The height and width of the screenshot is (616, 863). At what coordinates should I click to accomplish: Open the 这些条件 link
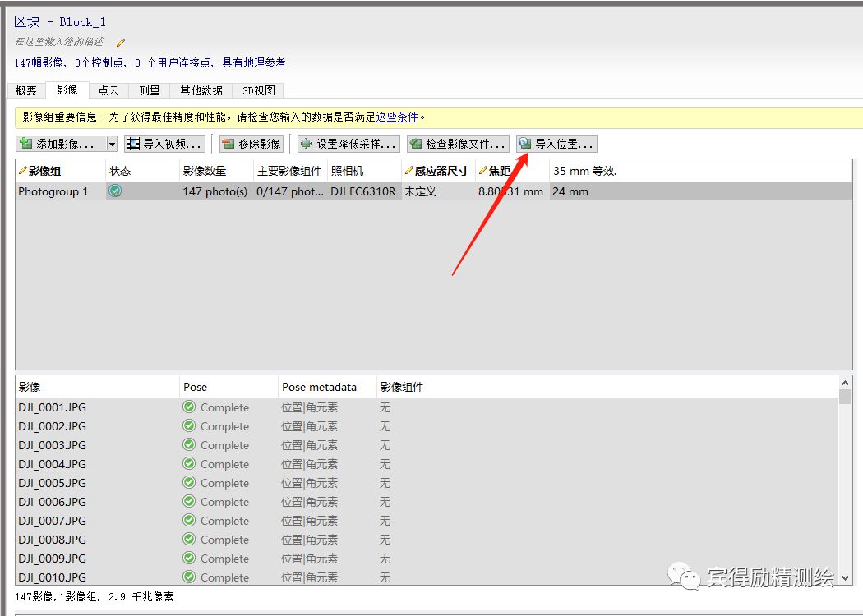[397, 117]
